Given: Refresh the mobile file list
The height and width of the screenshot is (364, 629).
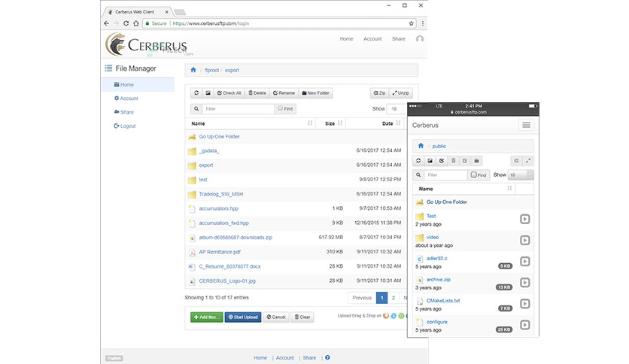Looking at the screenshot, I should click(x=418, y=161).
